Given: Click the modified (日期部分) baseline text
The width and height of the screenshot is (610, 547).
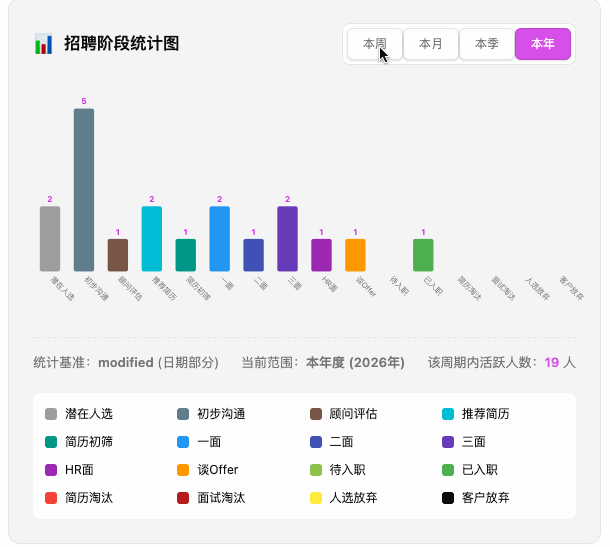Looking at the screenshot, I should [x=158, y=363].
